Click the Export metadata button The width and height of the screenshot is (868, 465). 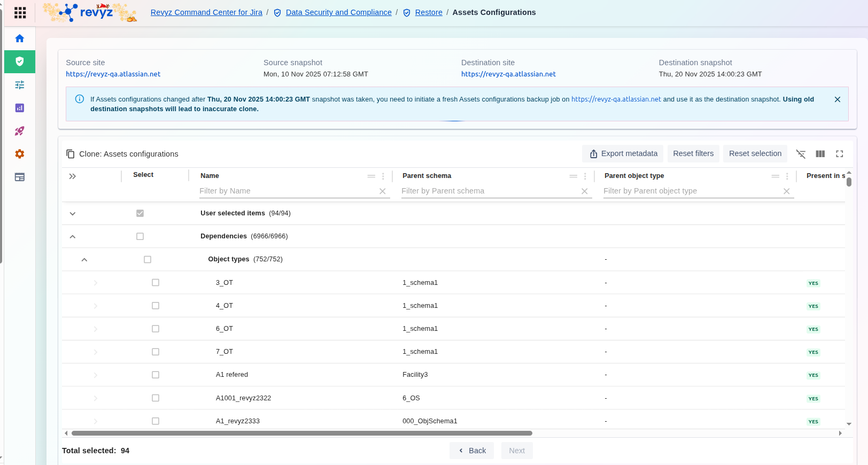coord(623,154)
